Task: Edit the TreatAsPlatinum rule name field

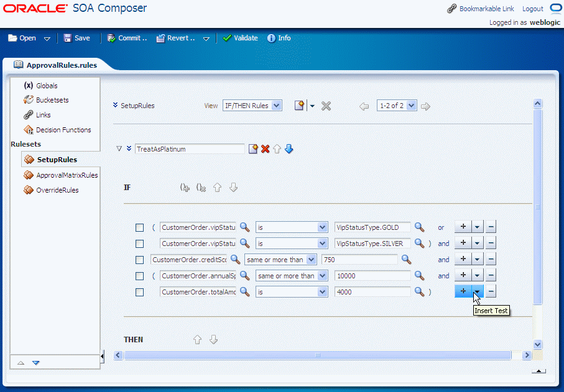Action: click(x=190, y=149)
